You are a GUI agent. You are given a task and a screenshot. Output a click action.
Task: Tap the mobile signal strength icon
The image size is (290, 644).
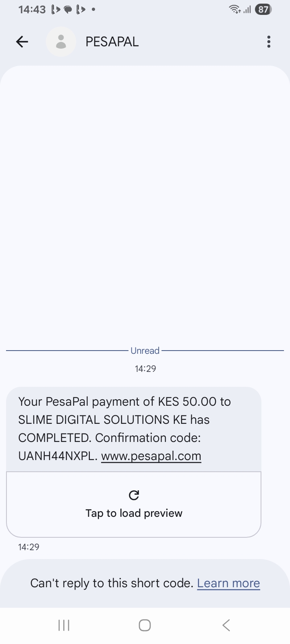pos(247,9)
